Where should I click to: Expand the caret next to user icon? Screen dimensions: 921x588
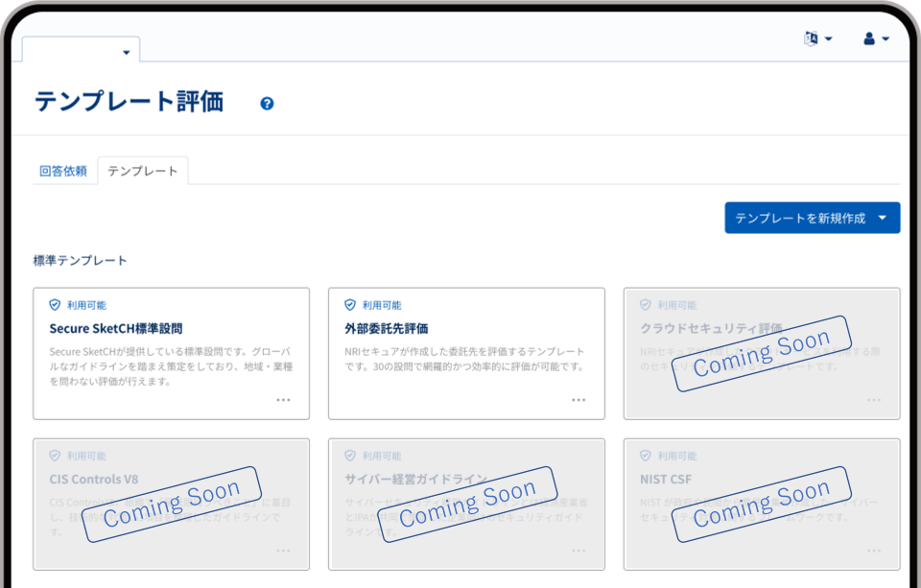(885, 38)
